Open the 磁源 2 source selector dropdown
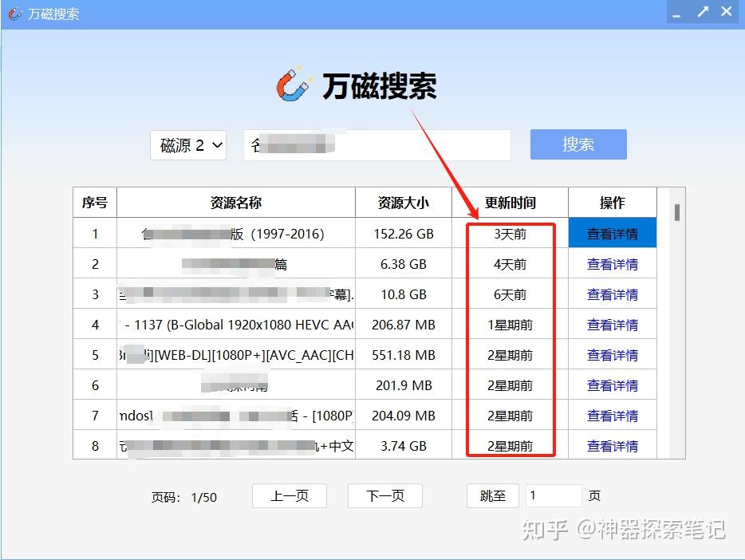Viewport: 745px width, 560px height. point(188,145)
